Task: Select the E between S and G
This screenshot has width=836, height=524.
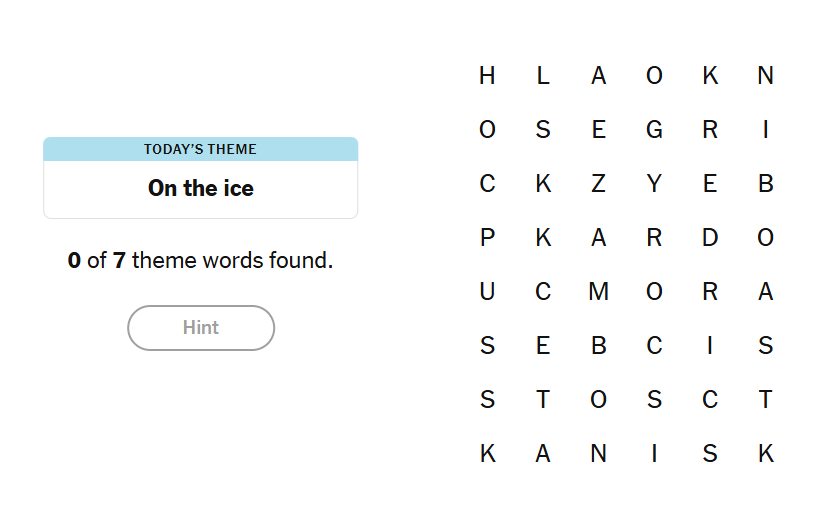Action: click(598, 130)
